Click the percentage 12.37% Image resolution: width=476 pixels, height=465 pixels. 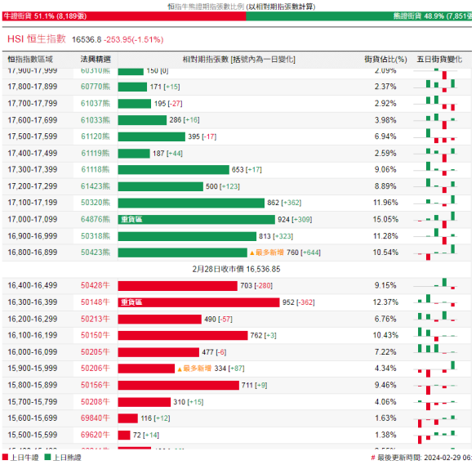385,302
